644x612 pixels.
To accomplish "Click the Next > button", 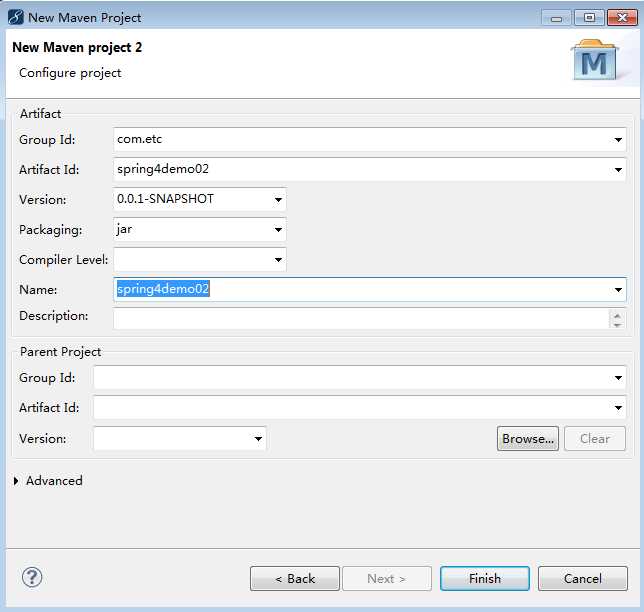I will [x=387, y=579].
